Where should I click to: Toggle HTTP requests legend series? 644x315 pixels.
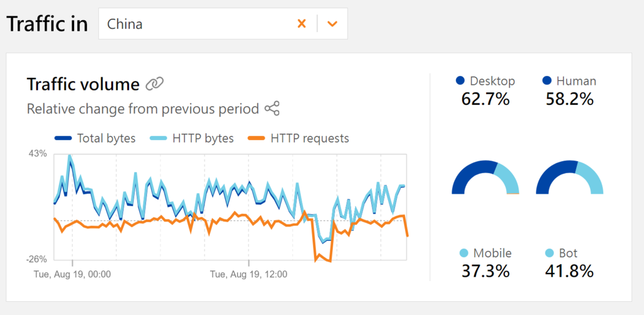(x=299, y=138)
